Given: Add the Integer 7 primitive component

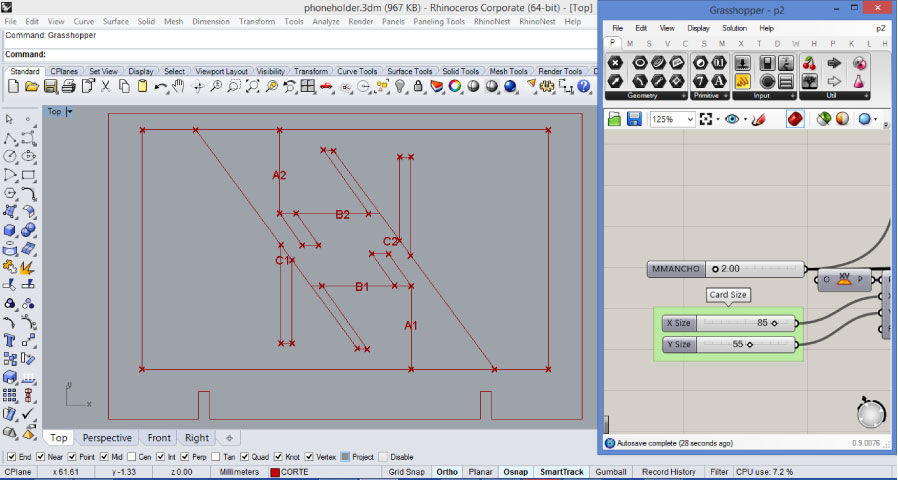Looking at the screenshot, I should pyautogui.click(x=700, y=81).
